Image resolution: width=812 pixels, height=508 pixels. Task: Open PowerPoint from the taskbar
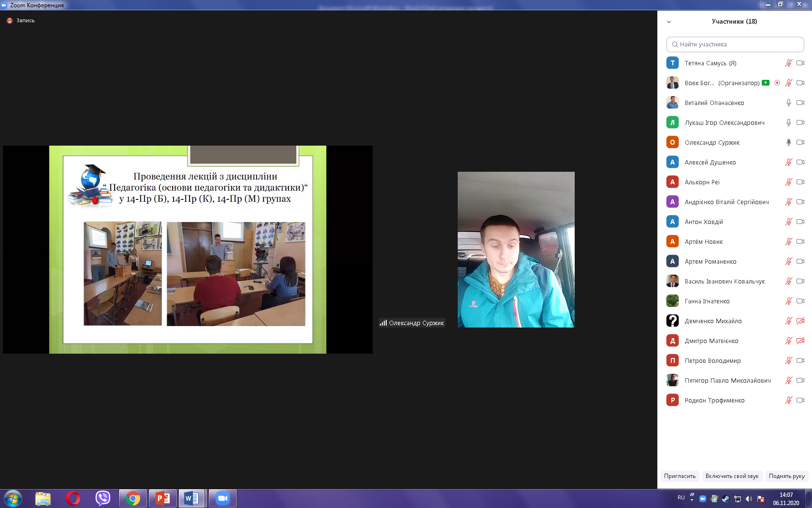click(163, 498)
